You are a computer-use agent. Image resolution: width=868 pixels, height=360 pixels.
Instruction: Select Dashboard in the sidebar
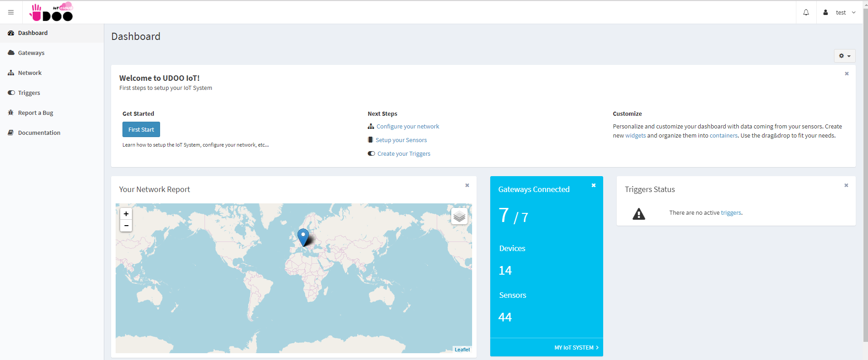pyautogui.click(x=52, y=33)
